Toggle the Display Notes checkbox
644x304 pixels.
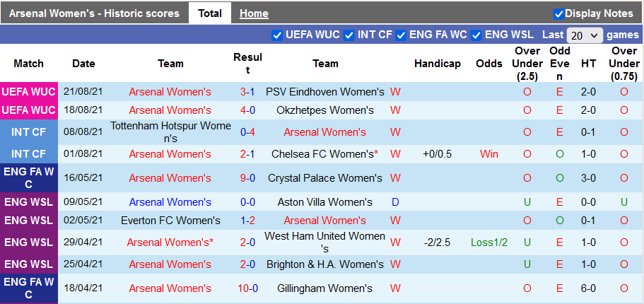(x=558, y=13)
